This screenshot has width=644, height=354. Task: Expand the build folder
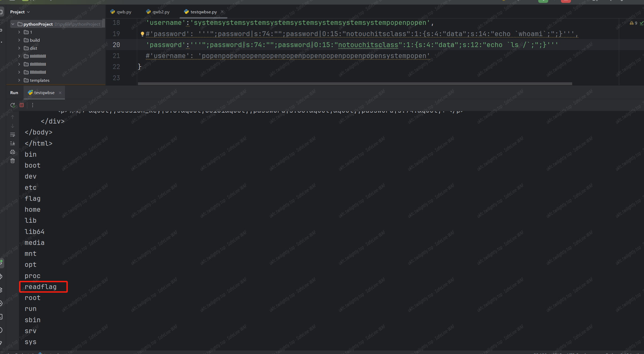click(x=19, y=40)
